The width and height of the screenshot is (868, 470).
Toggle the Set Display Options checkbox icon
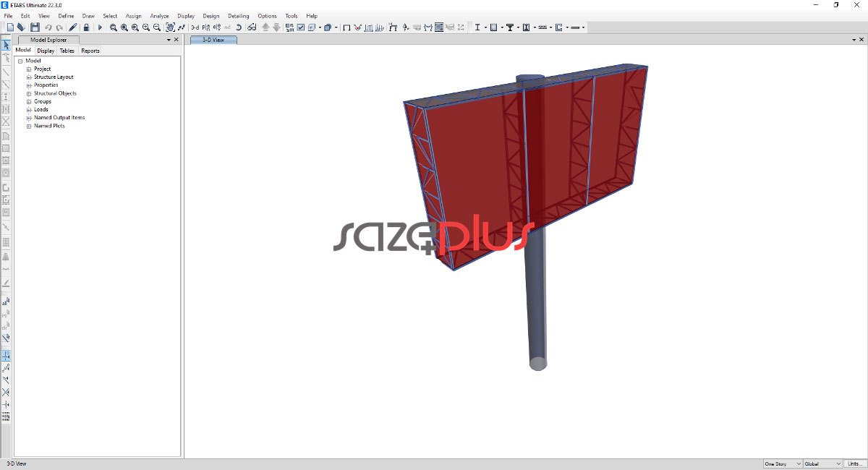301,27
